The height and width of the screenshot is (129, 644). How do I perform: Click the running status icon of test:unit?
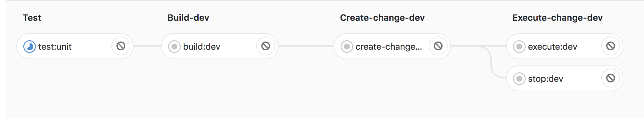(30, 47)
